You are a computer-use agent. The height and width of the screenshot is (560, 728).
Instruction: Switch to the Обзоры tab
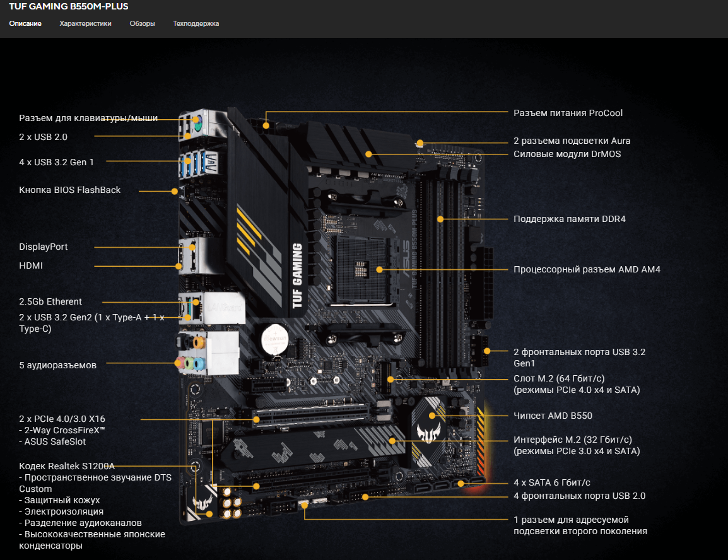click(142, 24)
